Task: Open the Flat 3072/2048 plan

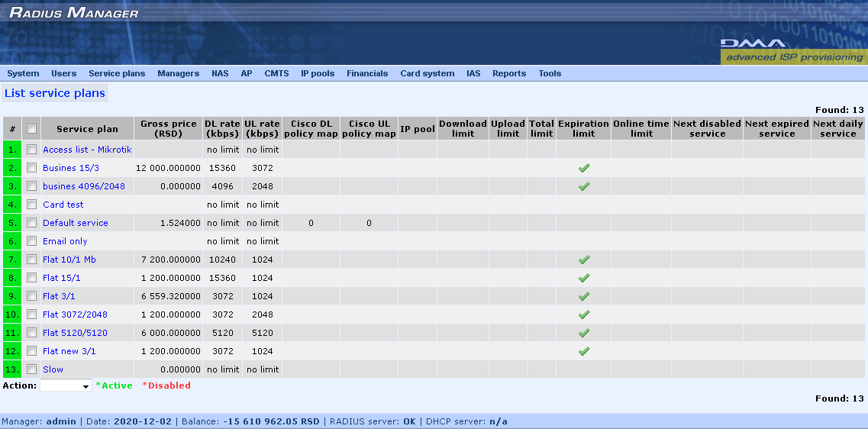Action: pos(75,314)
